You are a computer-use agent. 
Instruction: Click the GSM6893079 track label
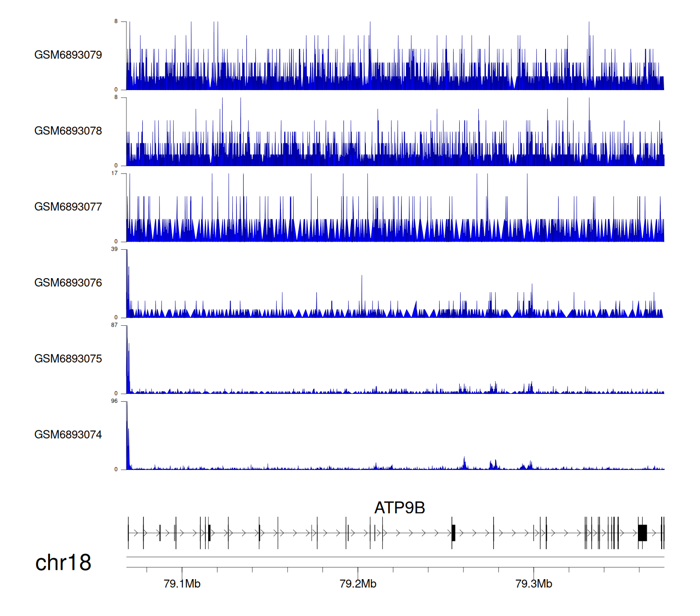click(68, 55)
